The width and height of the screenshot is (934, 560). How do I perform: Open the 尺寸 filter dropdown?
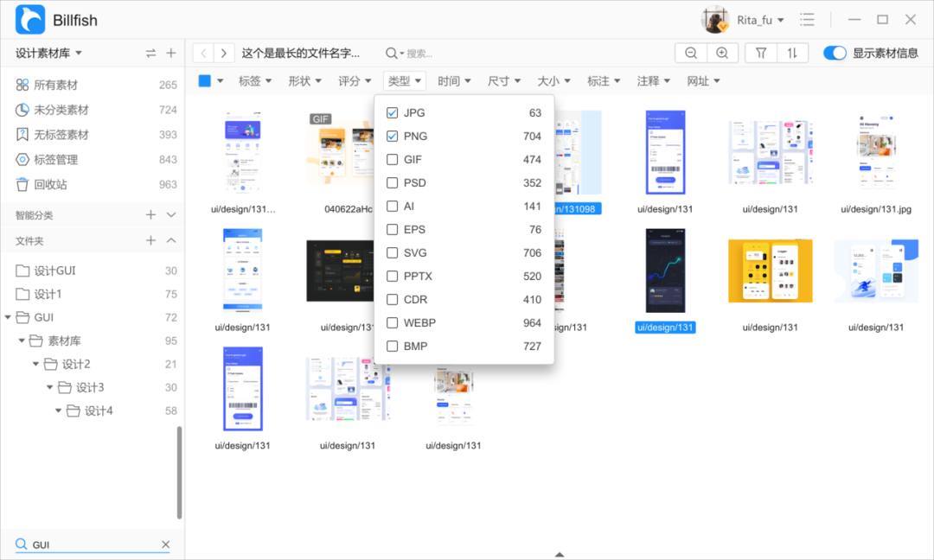504,81
